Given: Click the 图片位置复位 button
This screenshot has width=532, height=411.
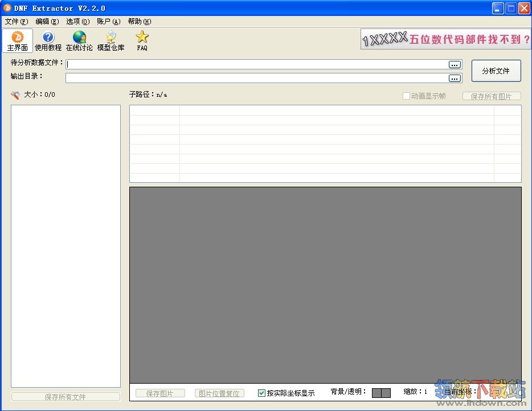Looking at the screenshot, I should point(219,393).
